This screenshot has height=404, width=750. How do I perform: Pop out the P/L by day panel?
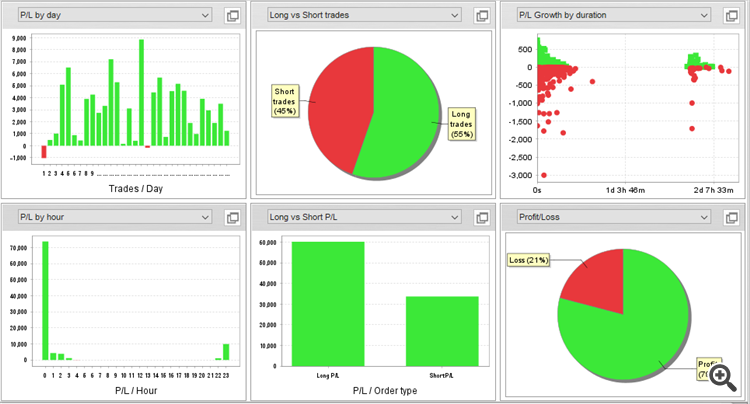[x=232, y=15]
